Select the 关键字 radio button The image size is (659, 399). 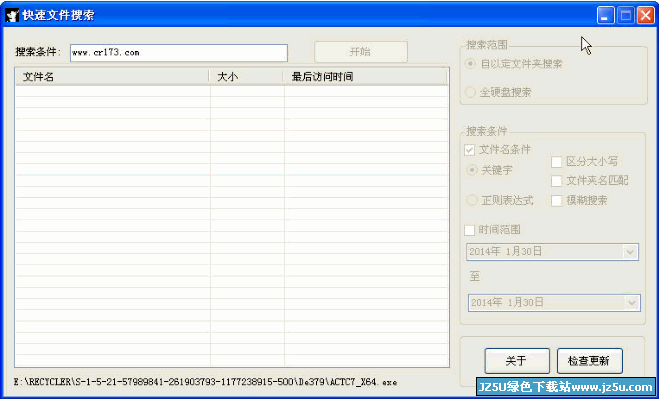coord(472,170)
